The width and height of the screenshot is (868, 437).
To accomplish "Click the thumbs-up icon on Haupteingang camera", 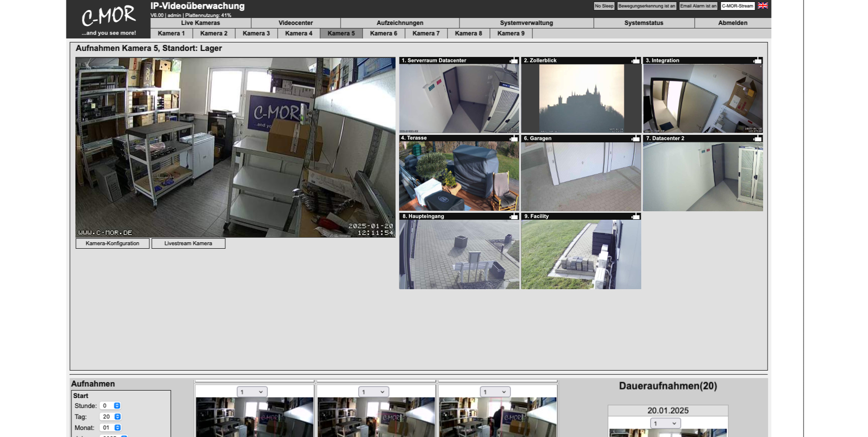I will [513, 216].
